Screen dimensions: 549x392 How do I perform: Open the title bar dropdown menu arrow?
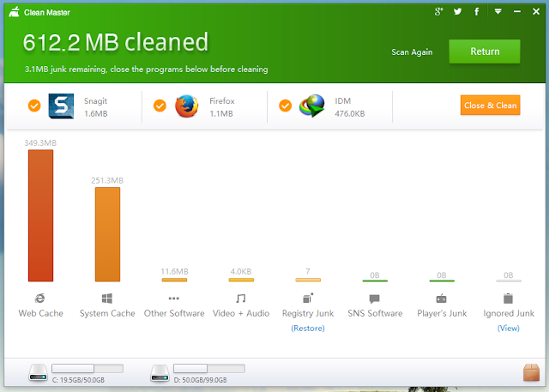pyautogui.click(x=498, y=11)
